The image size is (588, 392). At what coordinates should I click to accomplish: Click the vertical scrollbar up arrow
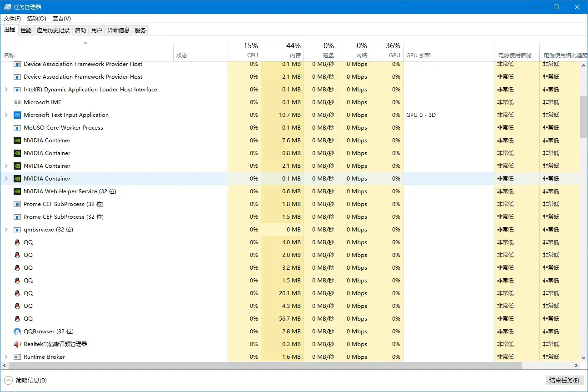click(x=583, y=66)
